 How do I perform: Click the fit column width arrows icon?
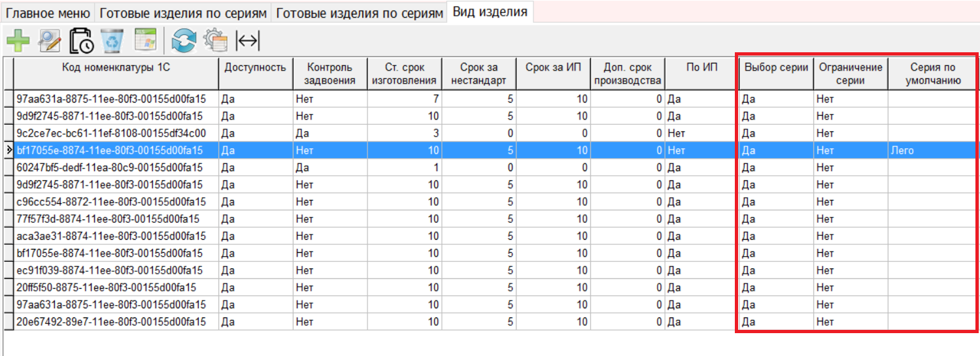click(x=248, y=41)
